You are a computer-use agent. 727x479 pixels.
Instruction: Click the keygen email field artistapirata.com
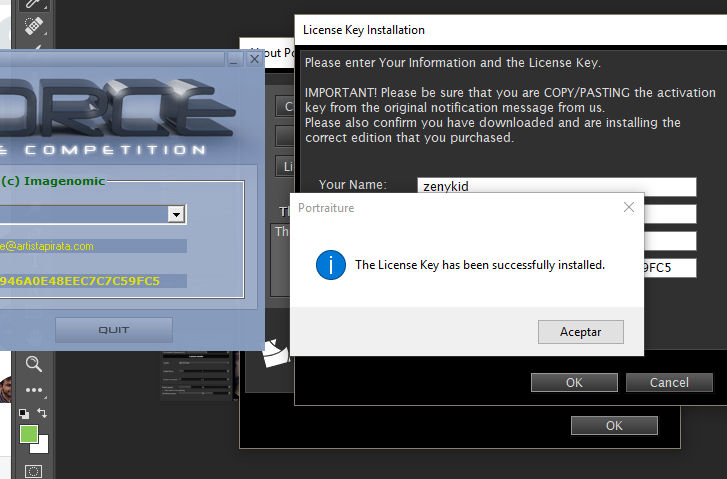93,246
